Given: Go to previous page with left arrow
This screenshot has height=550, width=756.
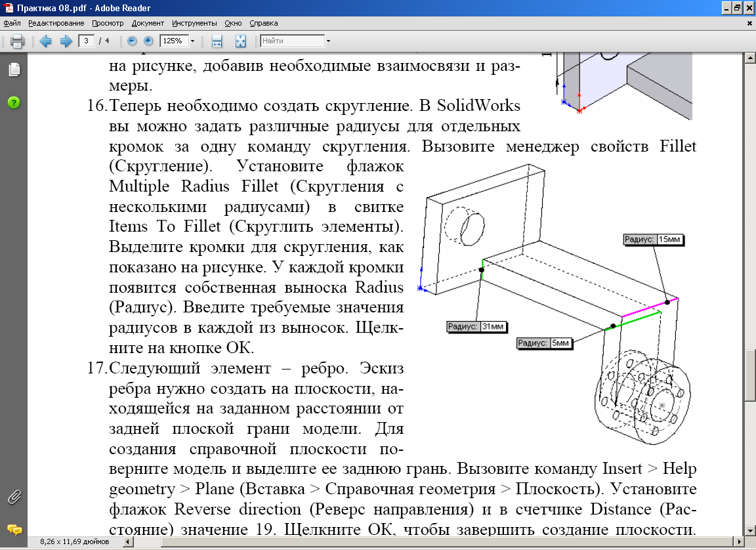Looking at the screenshot, I should pos(45,41).
